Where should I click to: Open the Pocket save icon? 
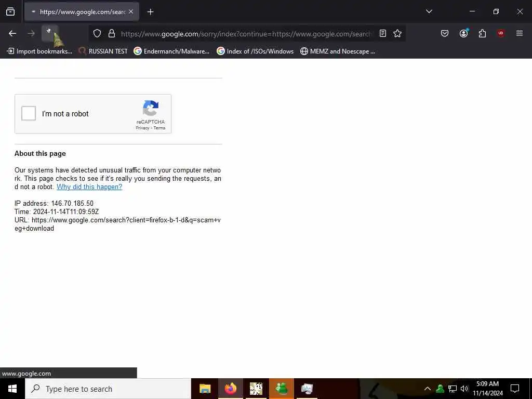[445, 33]
